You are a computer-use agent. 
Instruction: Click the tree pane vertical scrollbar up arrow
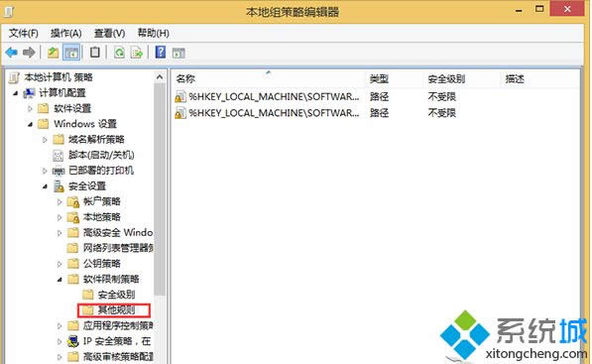point(160,77)
